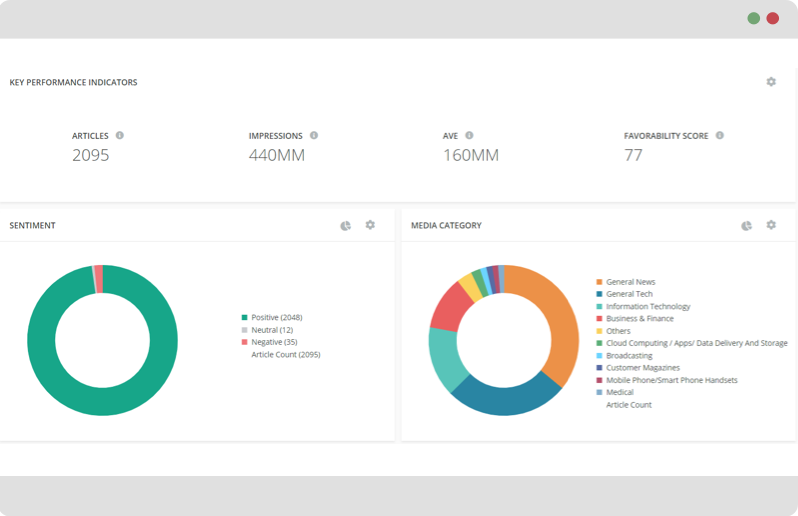Click the Favorability Score info icon
Image resolution: width=798 pixels, height=516 pixels.
pyautogui.click(x=719, y=135)
